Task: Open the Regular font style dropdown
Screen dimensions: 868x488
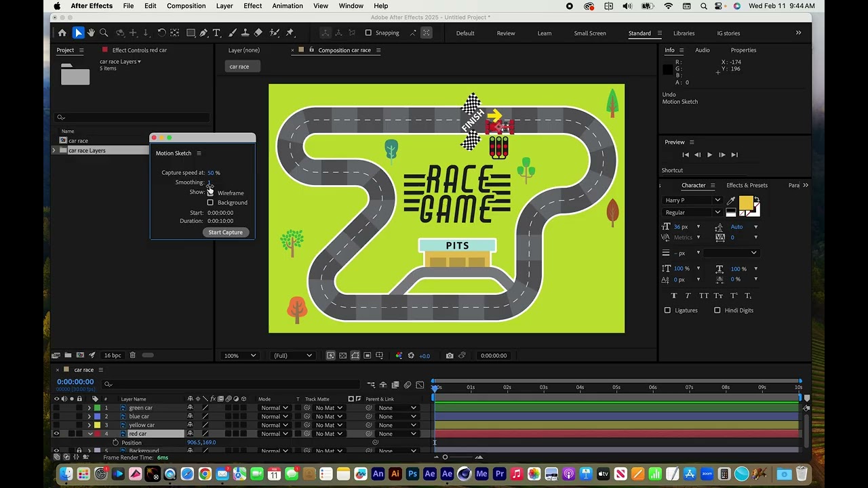Action: coord(692,213)
